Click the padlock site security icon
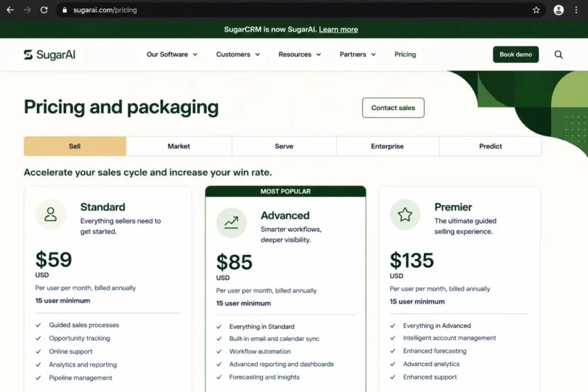The width and height of the screenshot is (588, 392). (64, 10)
